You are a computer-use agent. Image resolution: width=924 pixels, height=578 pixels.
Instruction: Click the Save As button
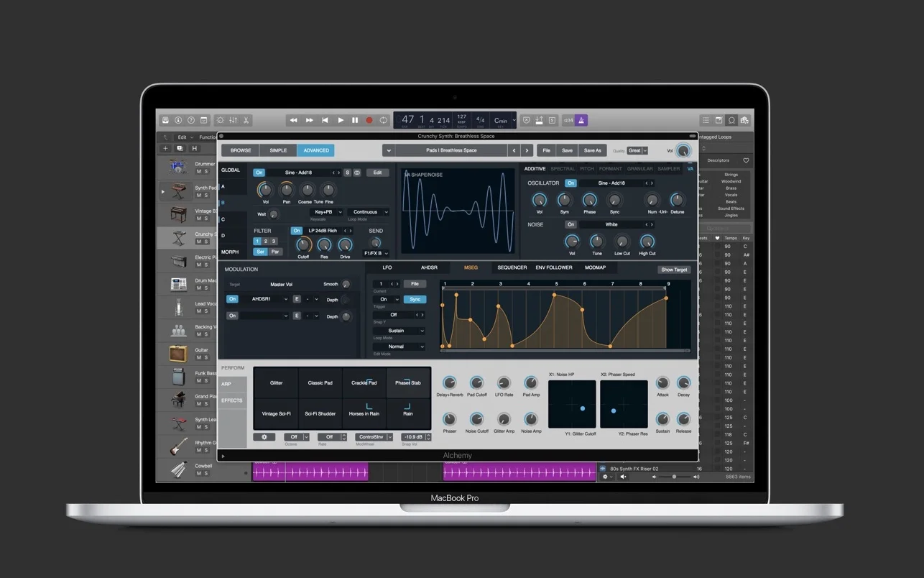pos(593,150)
